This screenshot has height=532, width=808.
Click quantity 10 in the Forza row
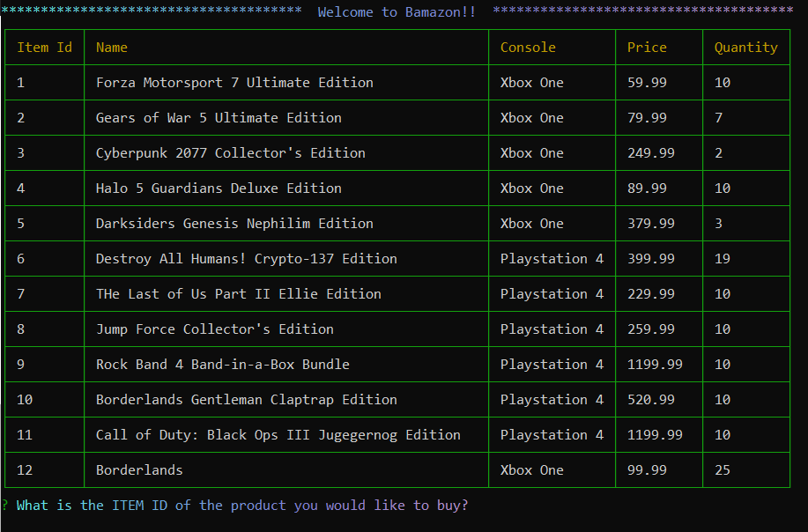pos(723,83)
